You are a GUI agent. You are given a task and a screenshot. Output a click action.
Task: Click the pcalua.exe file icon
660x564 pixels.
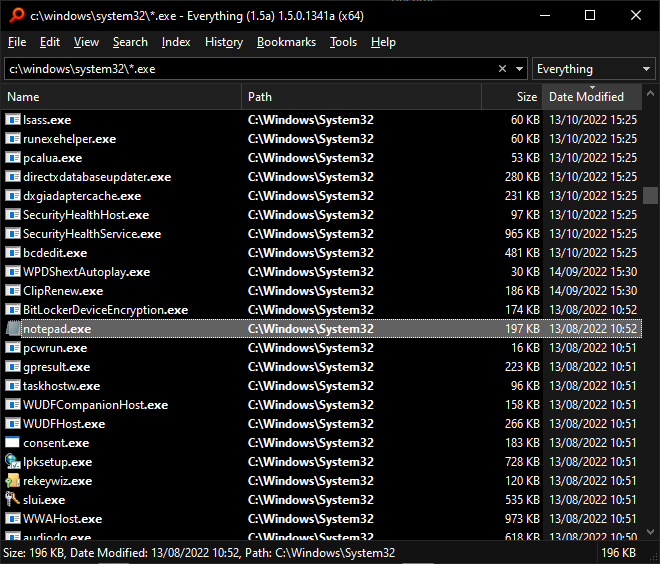point(13,158)
